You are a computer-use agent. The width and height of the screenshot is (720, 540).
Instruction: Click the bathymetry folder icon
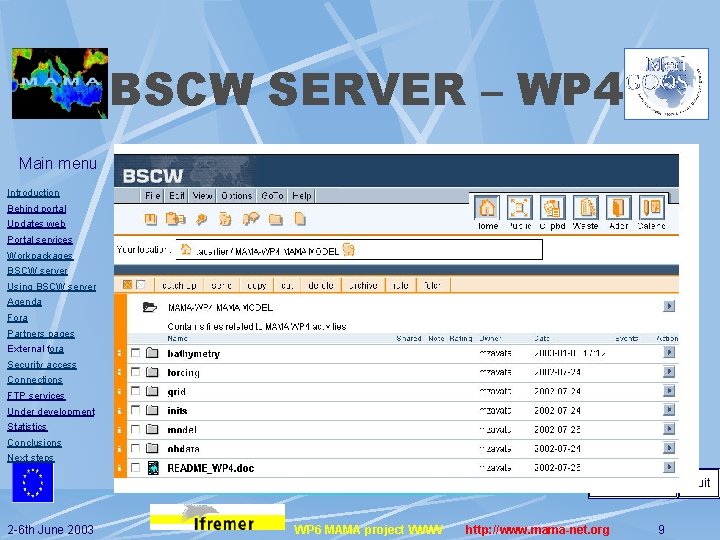(x=152, y=353)
